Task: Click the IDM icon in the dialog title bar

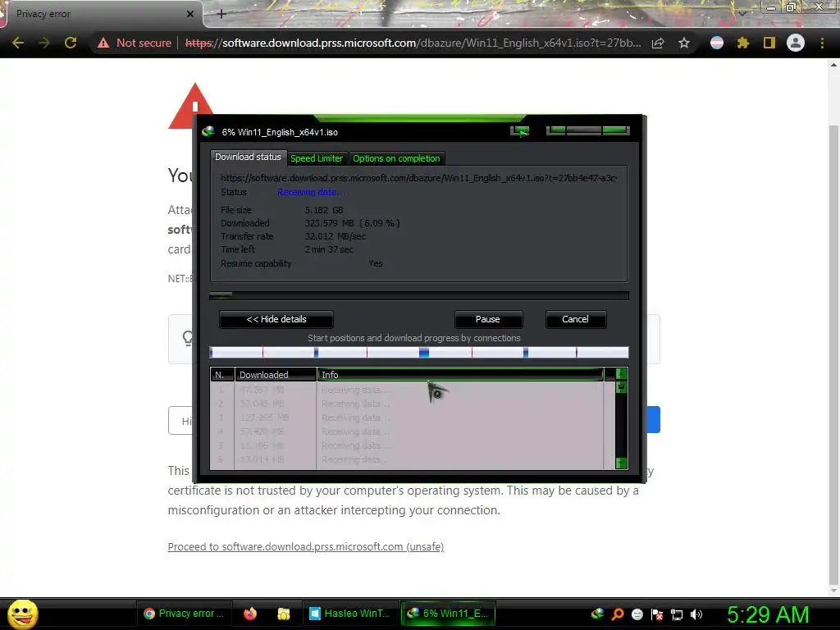Action: (208, 132)
